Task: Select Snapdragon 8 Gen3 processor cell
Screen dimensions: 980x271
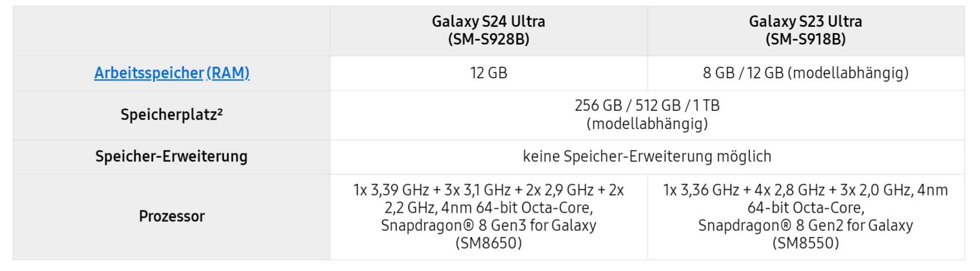Action: (489, 217)
